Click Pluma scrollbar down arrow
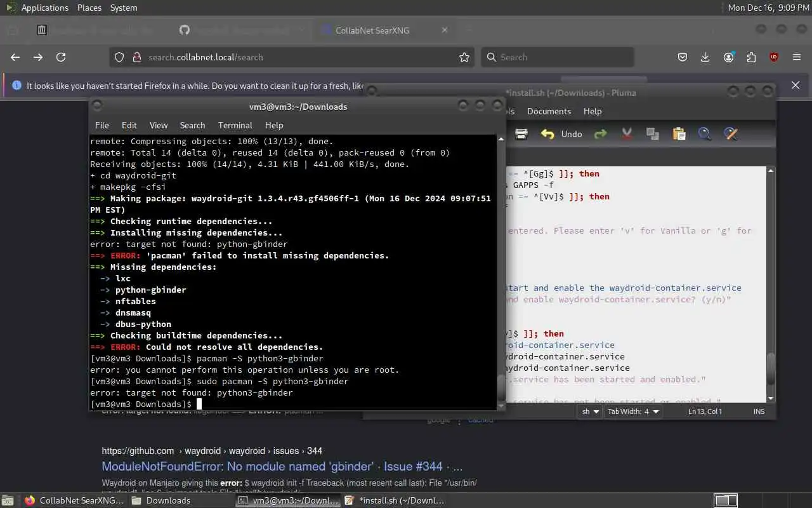The height and width of the screenshot is (508, 812). tap(771, 398)
